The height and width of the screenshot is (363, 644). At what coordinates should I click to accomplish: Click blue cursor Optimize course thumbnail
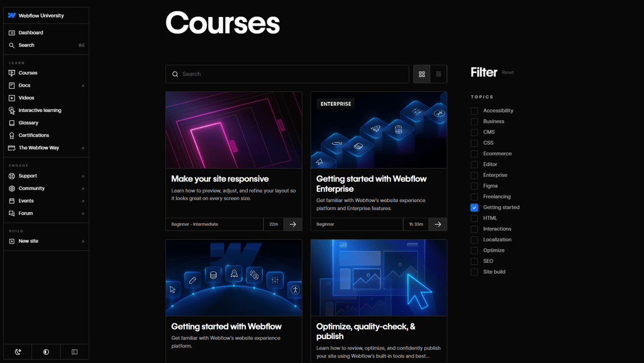pyautogui.click(x=379, y=277)
